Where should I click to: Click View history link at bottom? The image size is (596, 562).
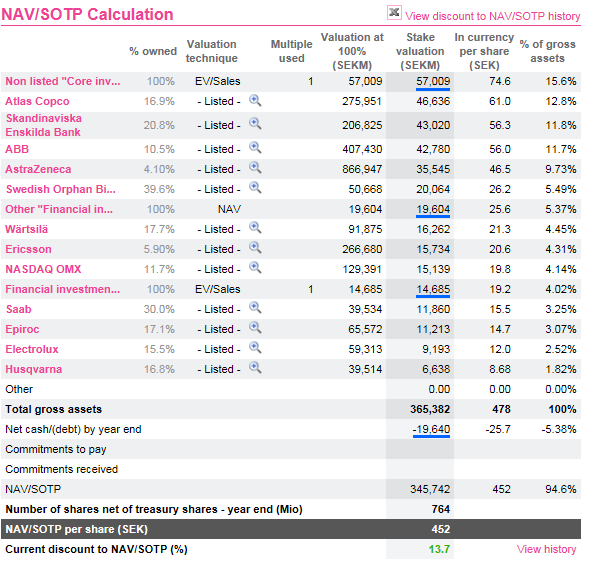(x=546, y=549)
